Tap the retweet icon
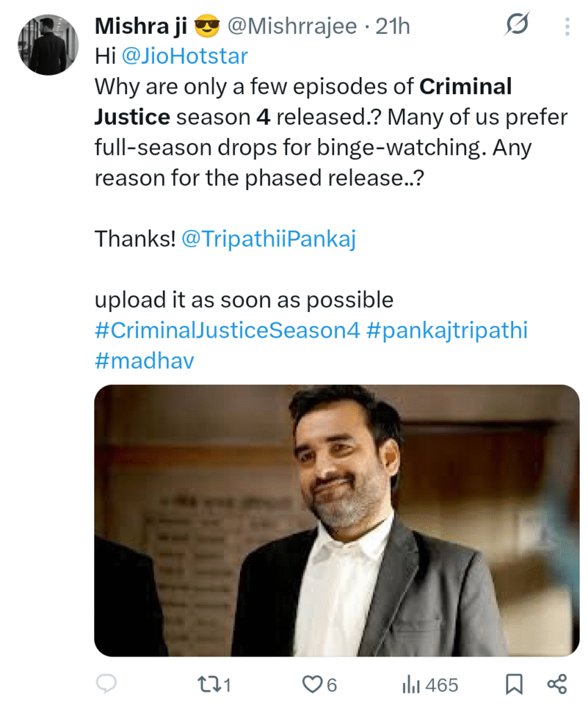The image size is (588, 710). click(x=207, y=685)
